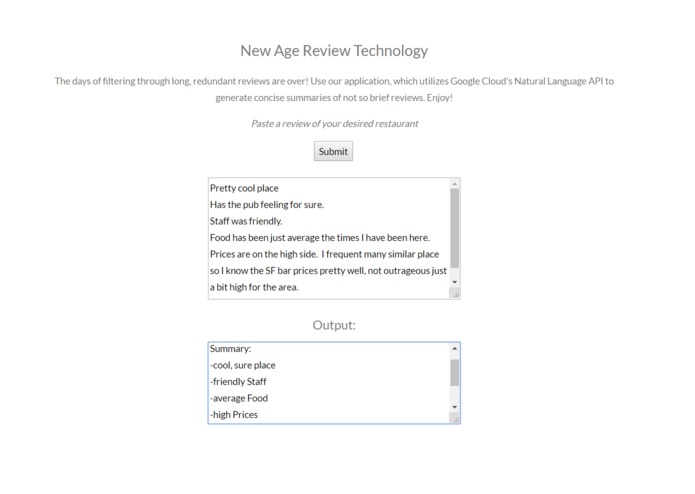The width and height of the screenshot is (695, 494).
Task: Click the '-high Prices' output line
Action: tap(234, 415)
